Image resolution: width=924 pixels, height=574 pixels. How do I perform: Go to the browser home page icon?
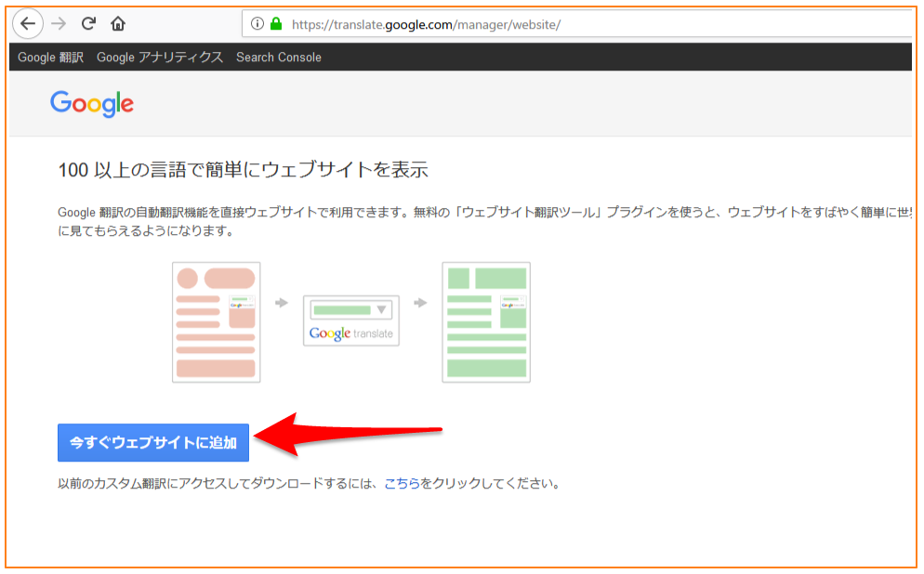pos(118,23)
